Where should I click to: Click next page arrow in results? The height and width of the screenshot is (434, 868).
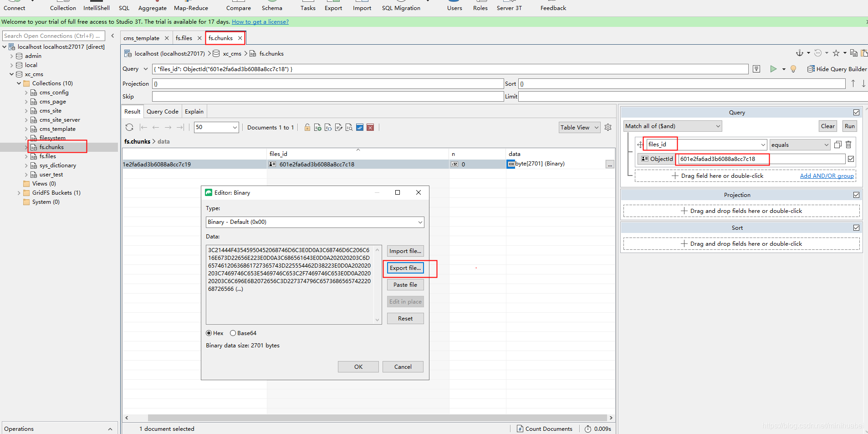[168, 127]
